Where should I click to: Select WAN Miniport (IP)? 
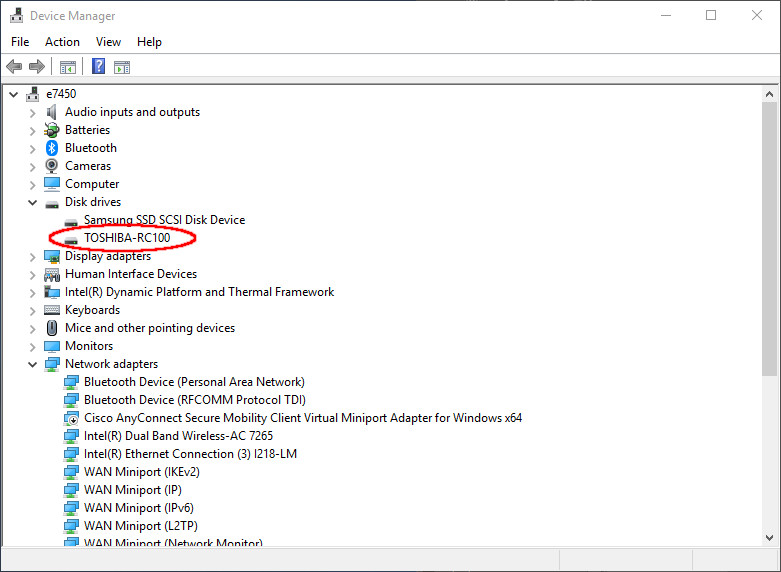(x=133, y=490)
